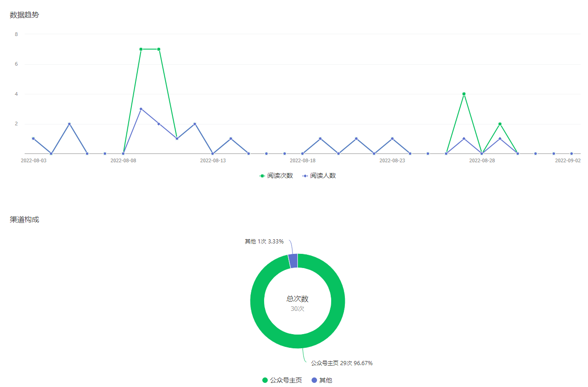Click the 其他 1次 3.33% label

click(x=264, y=242)
